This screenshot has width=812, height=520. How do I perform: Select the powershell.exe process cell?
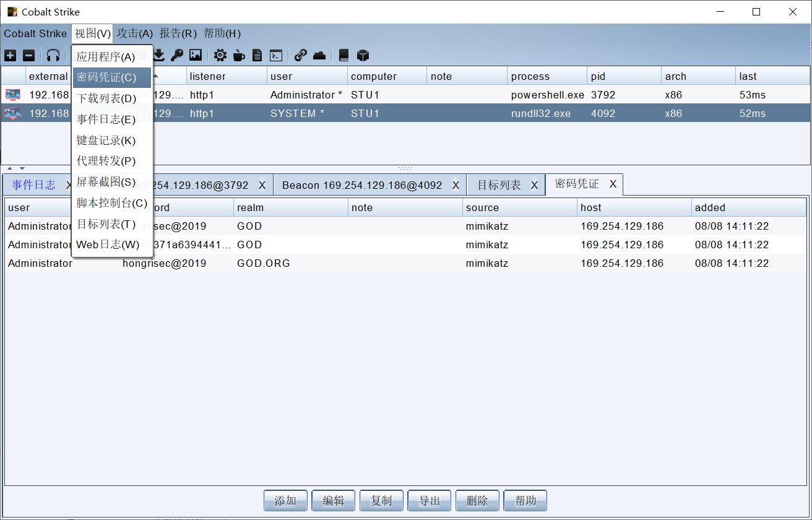548,95
